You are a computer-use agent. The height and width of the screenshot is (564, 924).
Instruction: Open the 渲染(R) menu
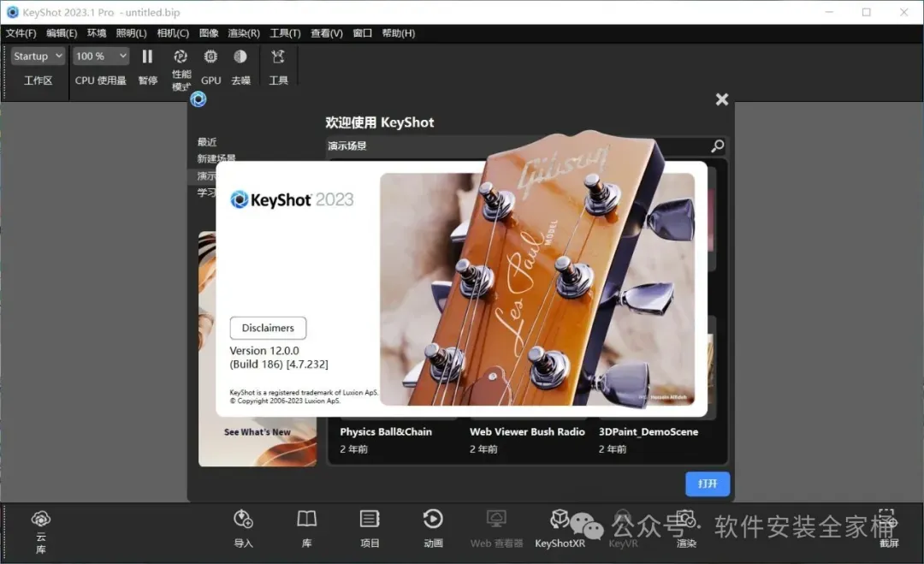tap(243, 33)
